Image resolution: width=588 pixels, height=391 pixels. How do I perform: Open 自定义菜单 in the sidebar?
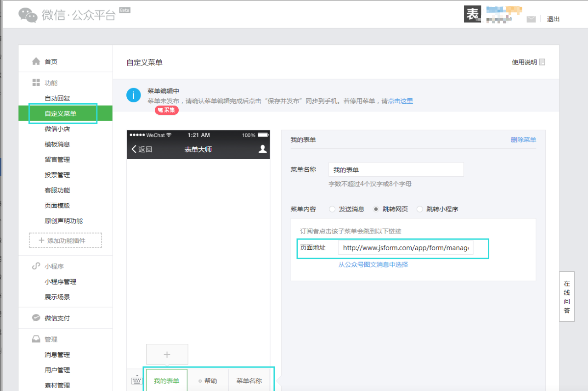61,113
